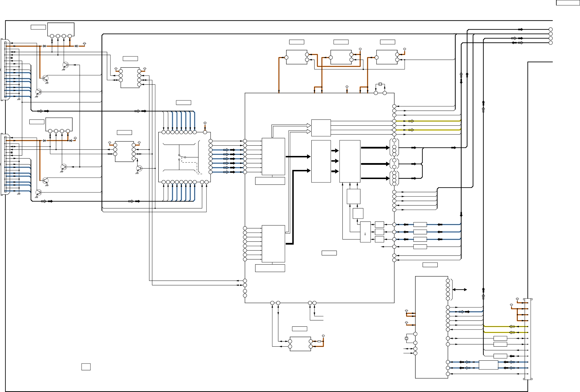Click the topmost output terminal circle at the right edge
The image size is (580, 392).
[551, 29]
